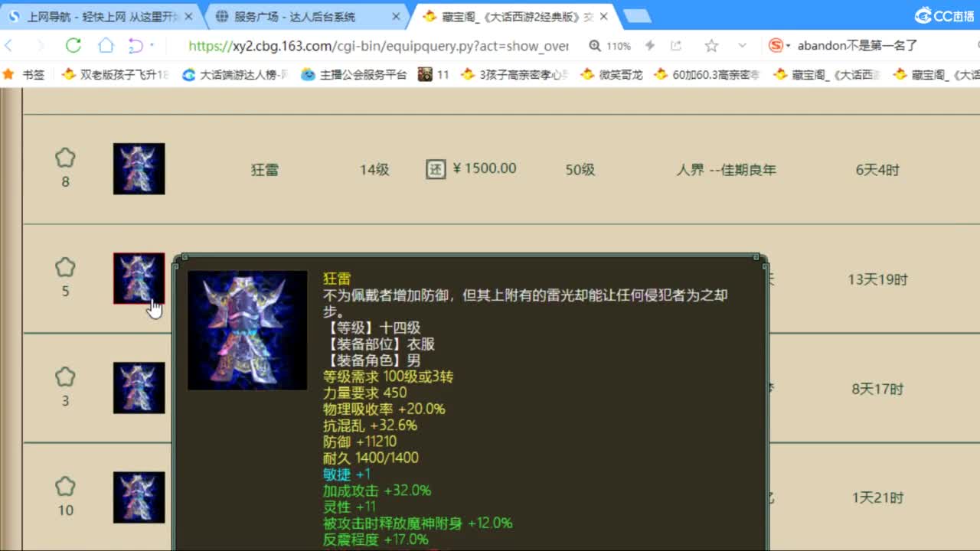Viewport: 980px width, 551px height.
Task: Click the undo closed tab icon
Action: (x=136, y=46)
